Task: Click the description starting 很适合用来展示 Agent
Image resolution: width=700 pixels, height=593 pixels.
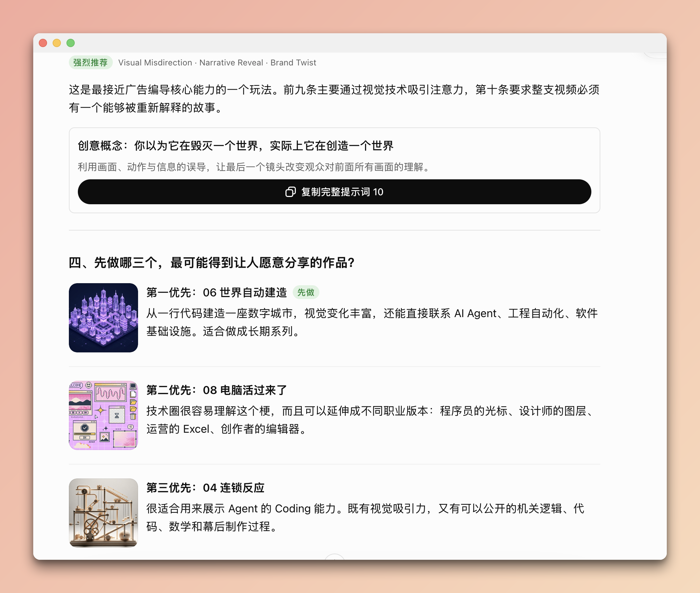Action: tap(365, 518)
